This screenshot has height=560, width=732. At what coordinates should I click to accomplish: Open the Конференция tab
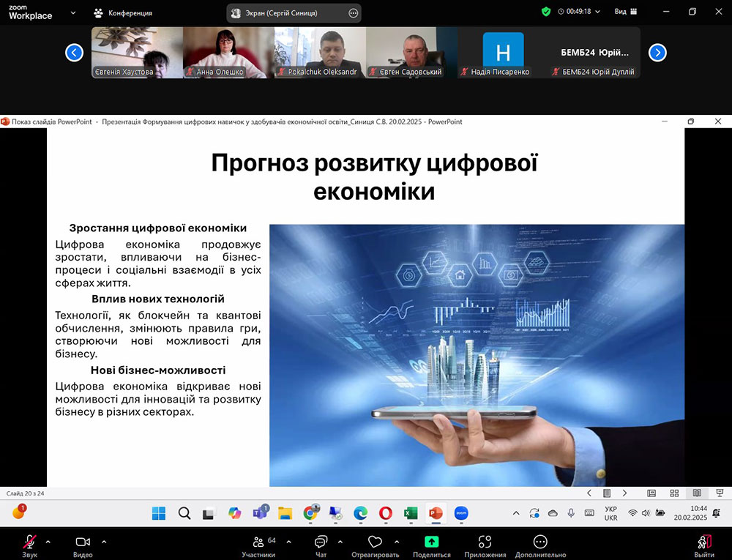(123, 12)
